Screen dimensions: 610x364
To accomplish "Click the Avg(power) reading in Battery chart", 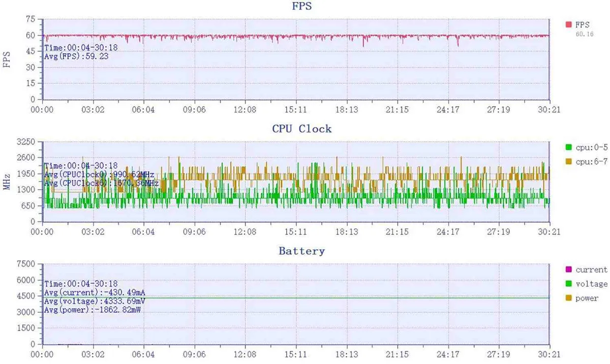I will [x=93, y=309].
